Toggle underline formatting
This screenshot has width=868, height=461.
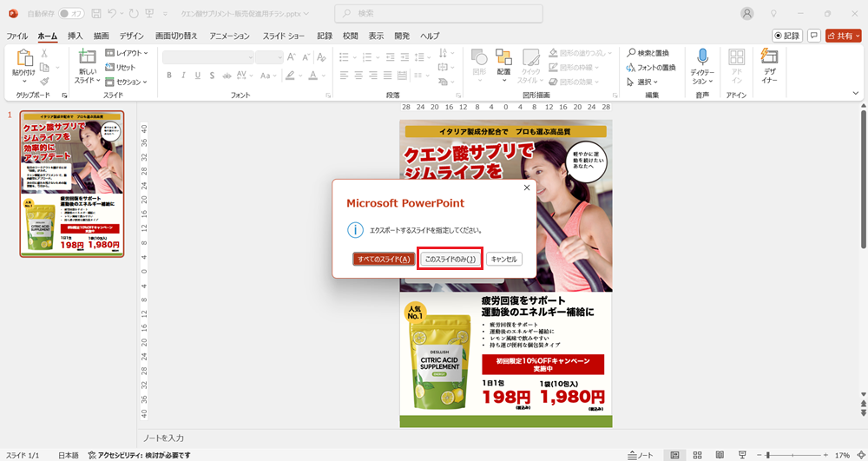tap(198, 76)
